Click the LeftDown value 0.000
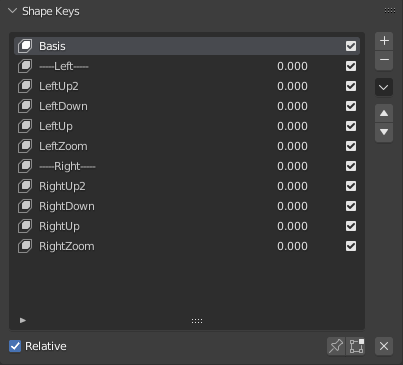Image resolution: width=403 pixels, height=365 pixels. [x=292, y=106]
